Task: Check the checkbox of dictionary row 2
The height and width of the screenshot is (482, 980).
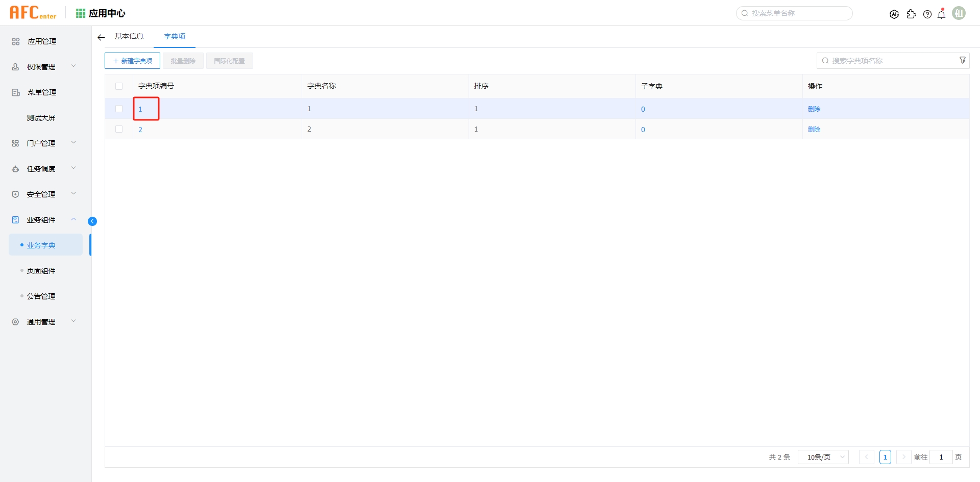Action: tap(119, 129)
